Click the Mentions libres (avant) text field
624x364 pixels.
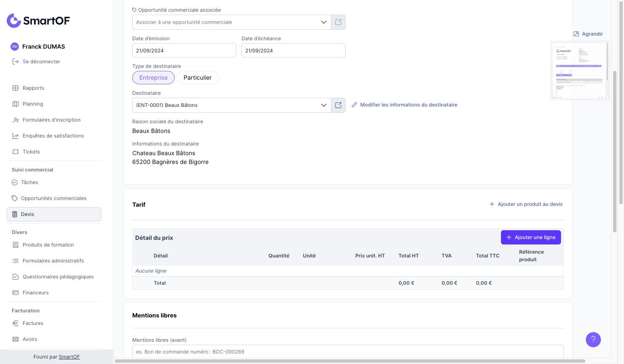click(x=348, y=351)
